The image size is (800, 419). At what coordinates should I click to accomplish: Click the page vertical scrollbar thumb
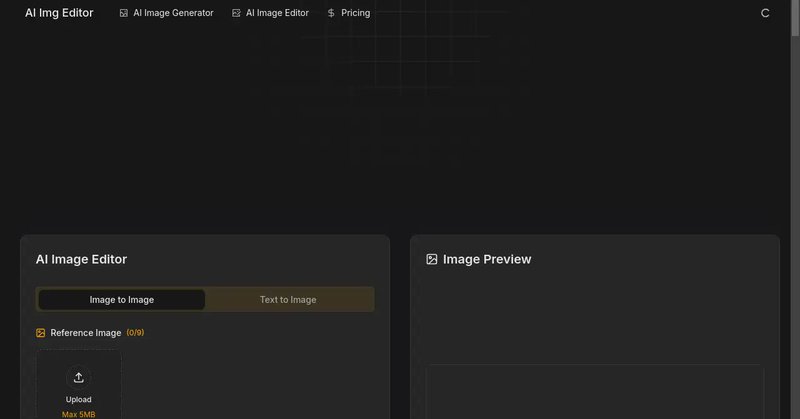point(795,18)
